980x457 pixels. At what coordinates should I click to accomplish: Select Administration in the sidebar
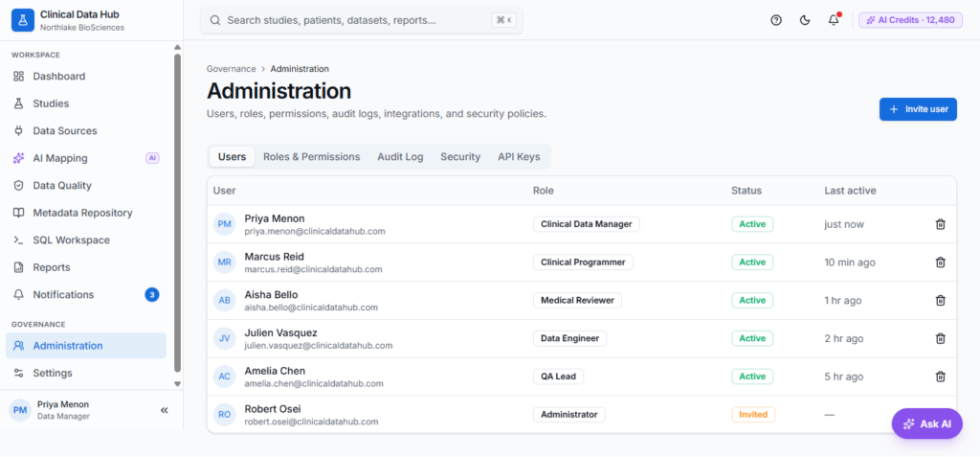pyautogui.click(x=86, y=346)
